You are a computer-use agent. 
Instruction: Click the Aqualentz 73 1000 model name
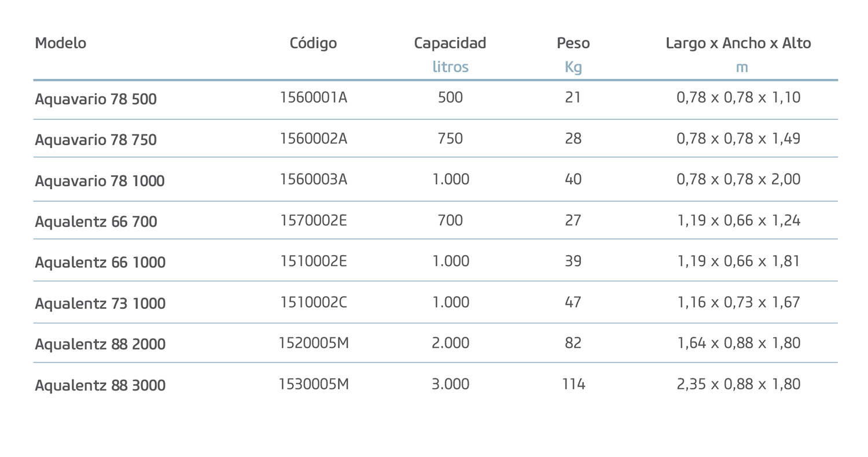click(x=100, y=304)
